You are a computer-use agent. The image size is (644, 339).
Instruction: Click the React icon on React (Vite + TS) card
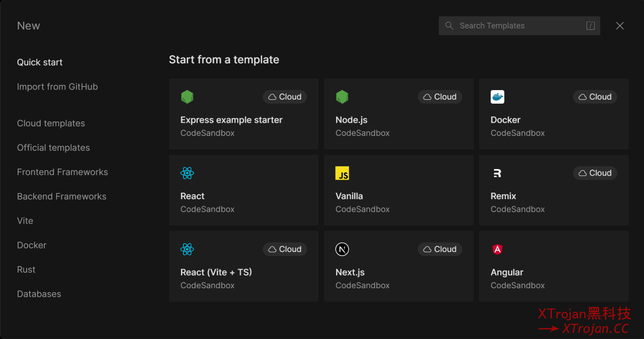[187, 249]
